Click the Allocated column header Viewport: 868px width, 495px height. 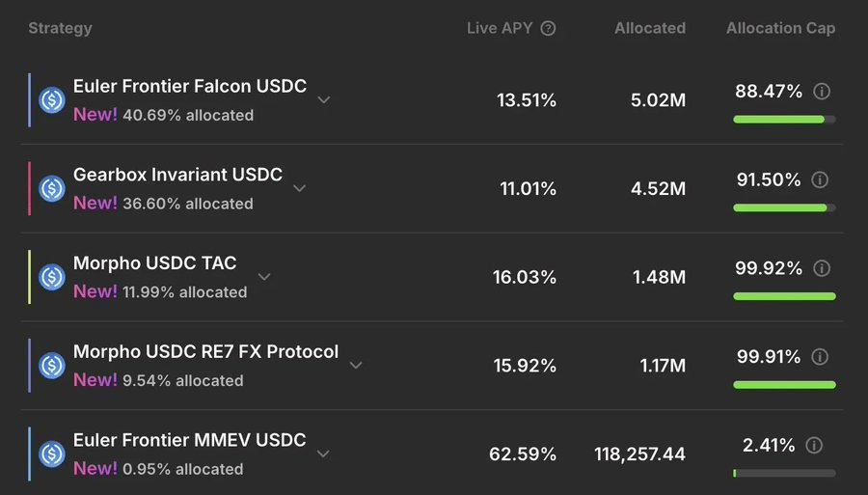pyautogui.click(x=649, y=28)
